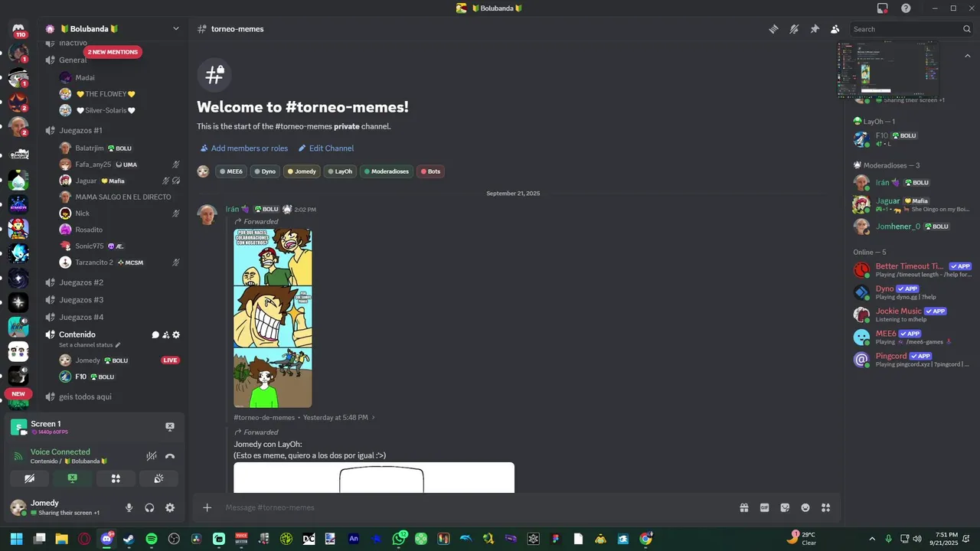Select Better Timeout bot in member list
This screenshot has width=980, height=551.
coord(911,269)
